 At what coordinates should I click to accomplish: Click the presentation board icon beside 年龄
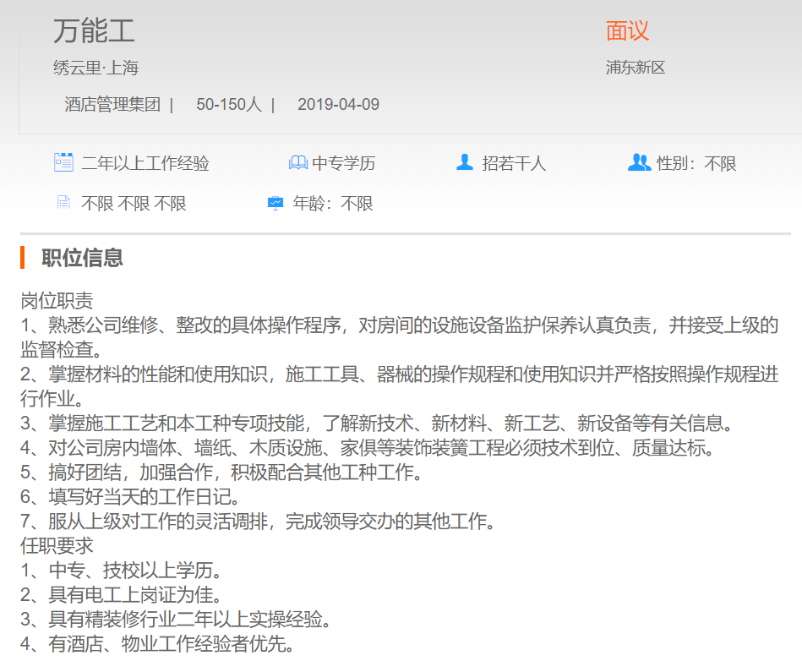coord(276,203)
